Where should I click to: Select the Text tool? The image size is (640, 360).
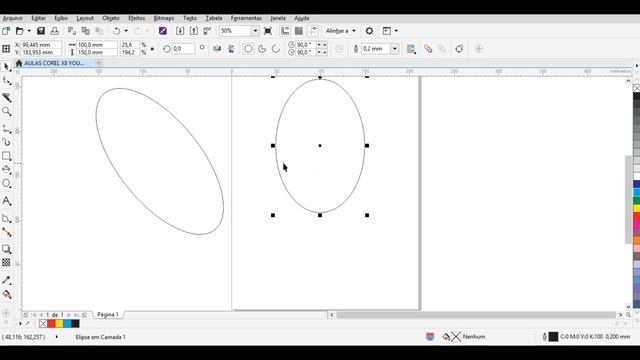pyautogui.click(x=7, y=201)
